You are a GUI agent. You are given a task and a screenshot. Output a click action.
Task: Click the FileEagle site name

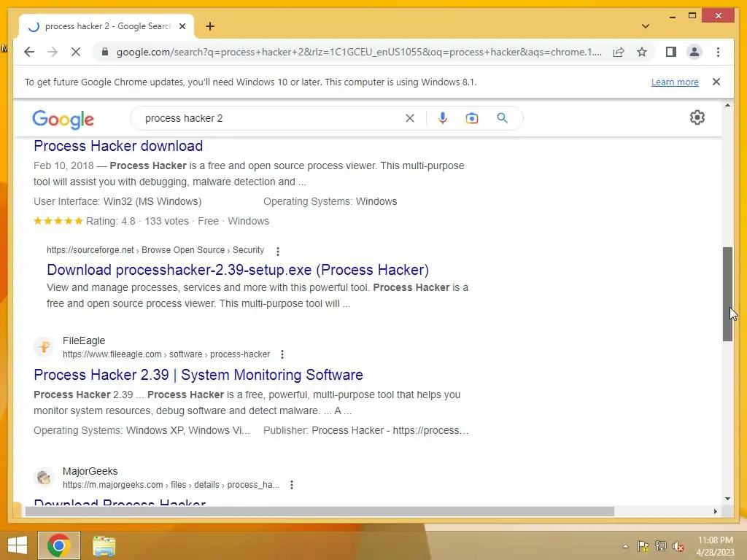tap(84, 341)
